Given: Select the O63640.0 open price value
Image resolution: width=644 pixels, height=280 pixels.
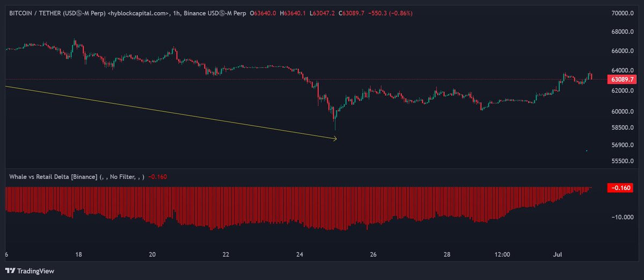Looking at the screenshot, I should point(262,12).
